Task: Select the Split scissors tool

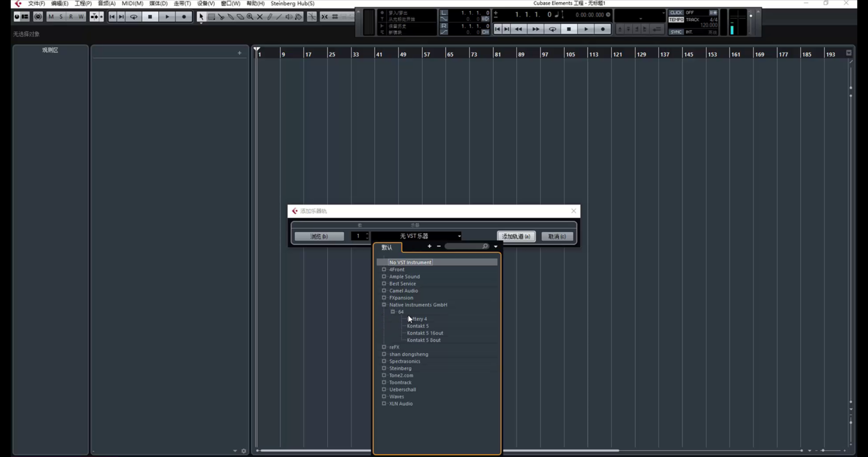Action: point(221,17)
